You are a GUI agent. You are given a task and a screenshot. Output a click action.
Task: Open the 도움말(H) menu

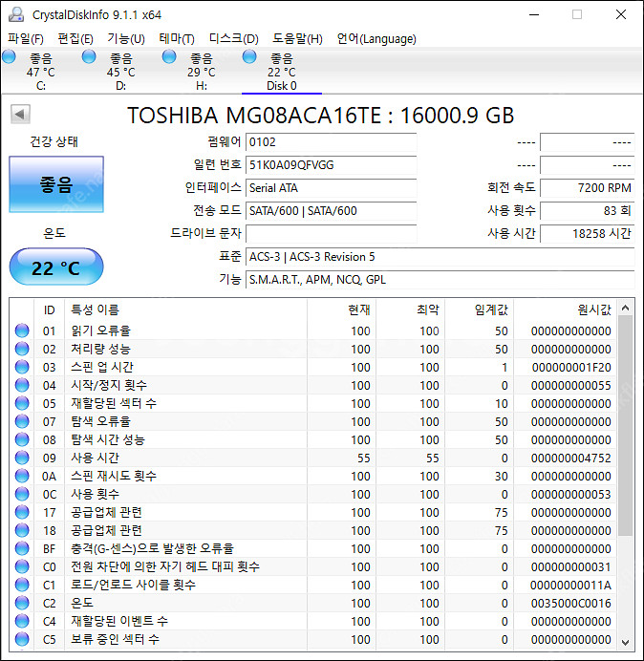pos(297,39)
